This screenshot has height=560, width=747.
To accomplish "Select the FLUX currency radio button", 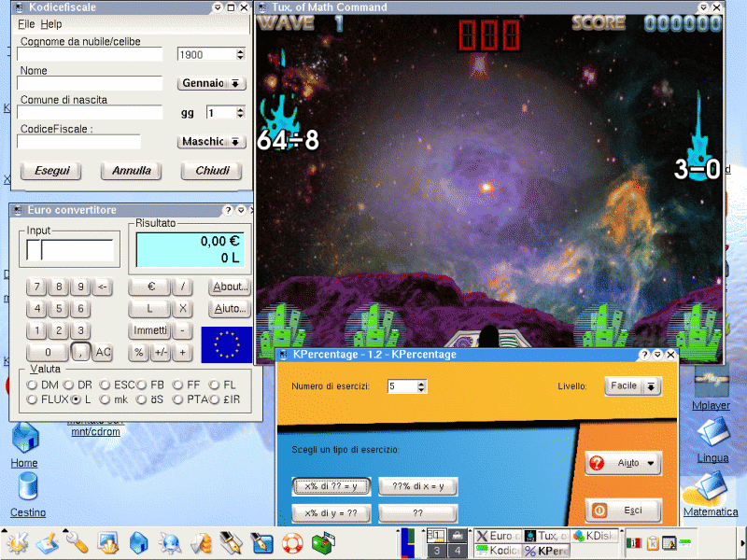I will 32,399.
